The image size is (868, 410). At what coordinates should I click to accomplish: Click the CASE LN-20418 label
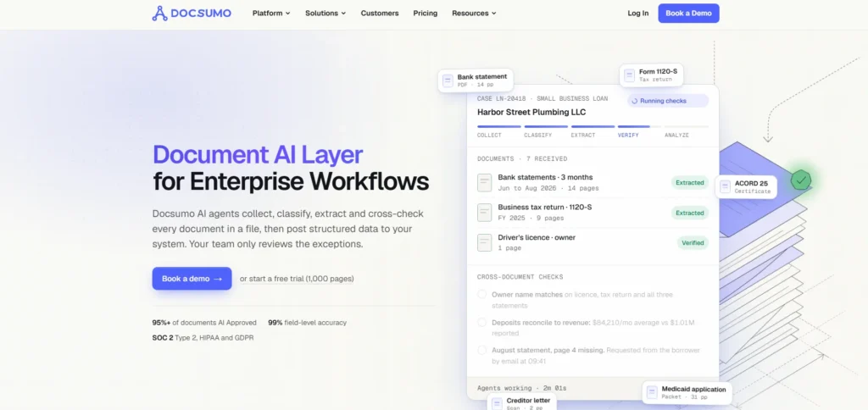pos(502,98)
